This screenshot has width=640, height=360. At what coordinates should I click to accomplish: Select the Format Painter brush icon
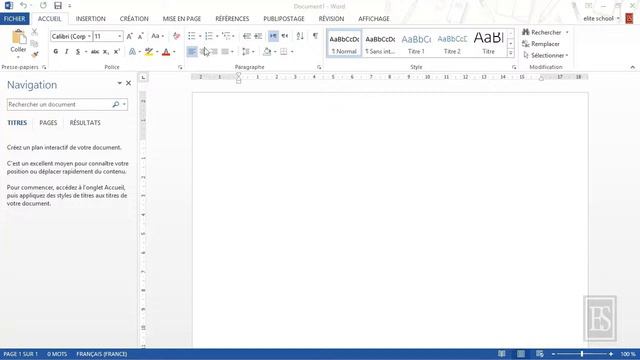[x=35, y=54]
